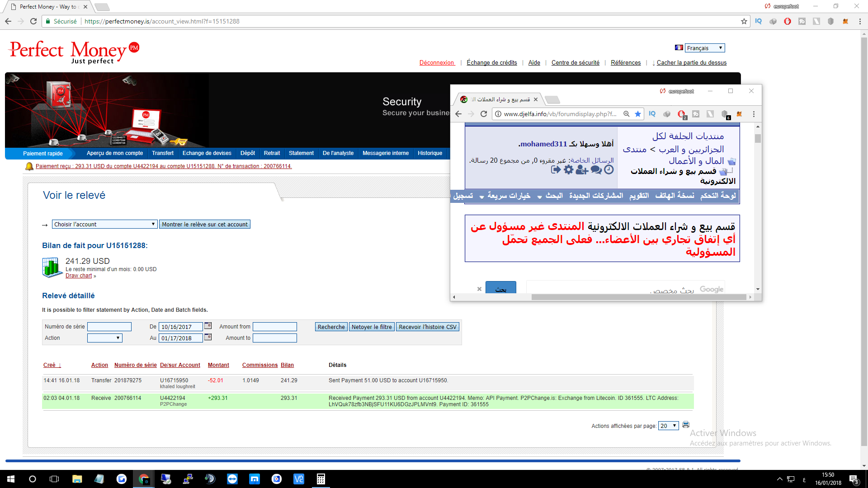Screen dimensions: 868x488
Task: Click the djelfa window vertical scrollbar thumb
Action: [758, 138]
